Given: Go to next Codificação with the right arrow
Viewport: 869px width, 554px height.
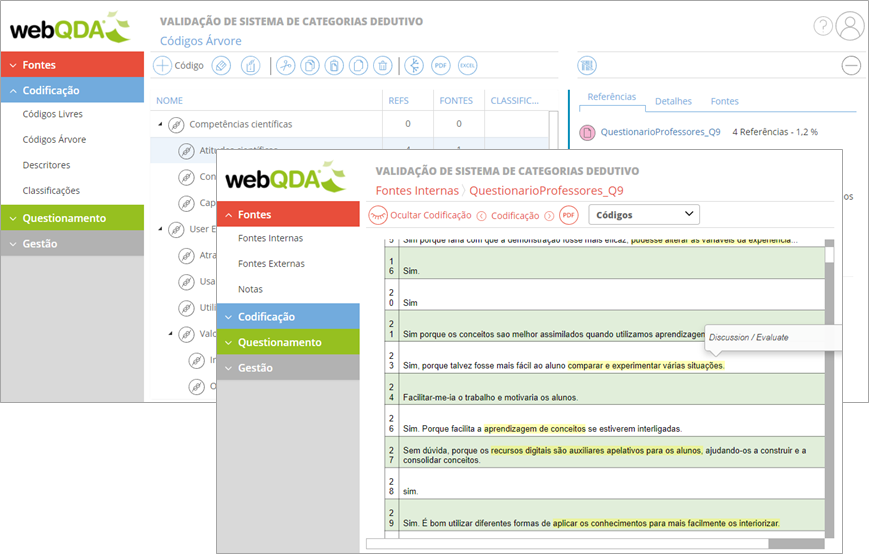Looking at the screenshot, I should pyautogui.click(x=549, y=216).
